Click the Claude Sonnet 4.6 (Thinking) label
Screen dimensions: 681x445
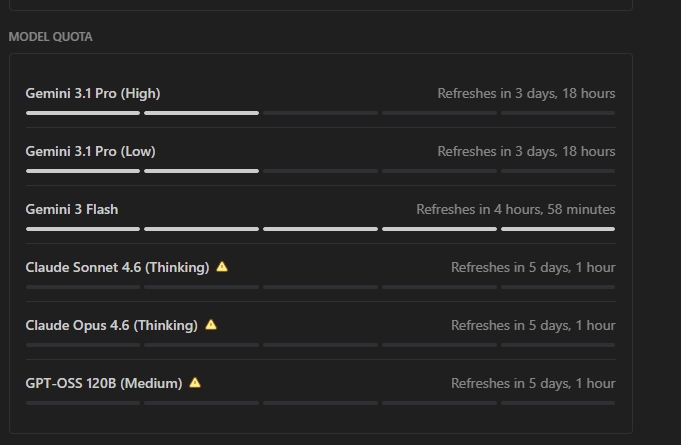[117, 267]
